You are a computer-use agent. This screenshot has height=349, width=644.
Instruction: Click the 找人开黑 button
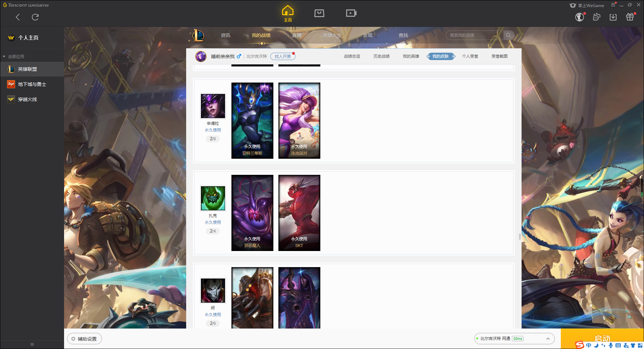(283, 56)
